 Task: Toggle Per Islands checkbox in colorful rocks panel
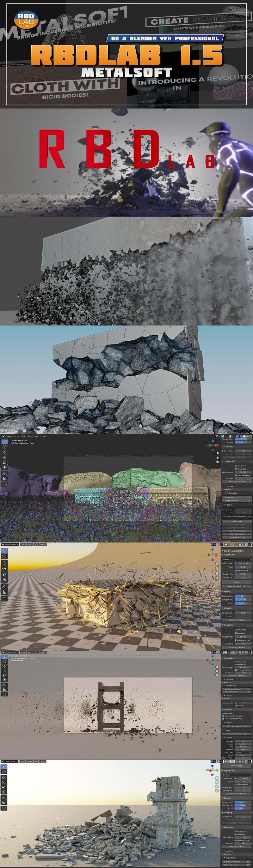236,466
